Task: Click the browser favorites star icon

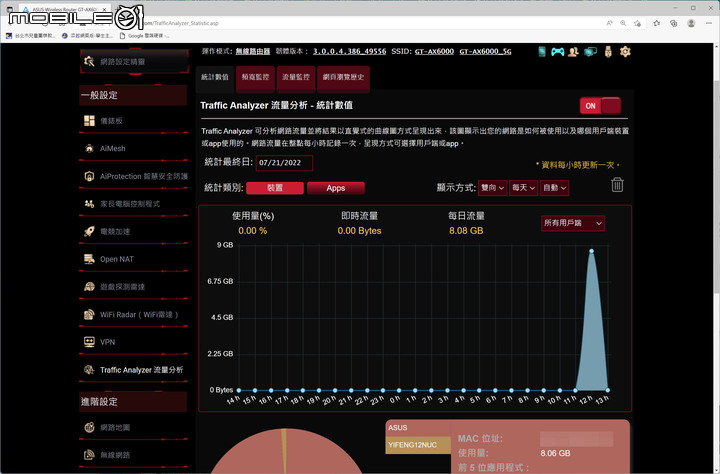Action: [x=657, y=23]
